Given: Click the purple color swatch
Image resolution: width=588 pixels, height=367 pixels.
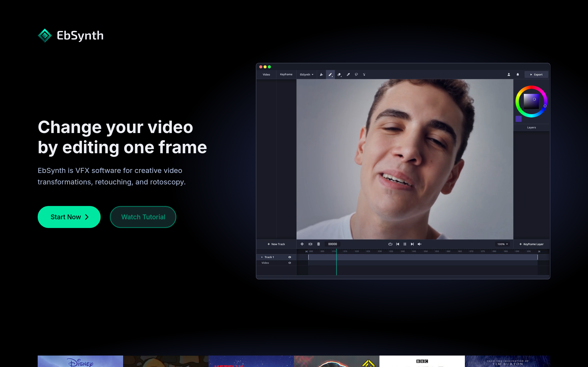Looking at the screenshot, I should point(518,119).
